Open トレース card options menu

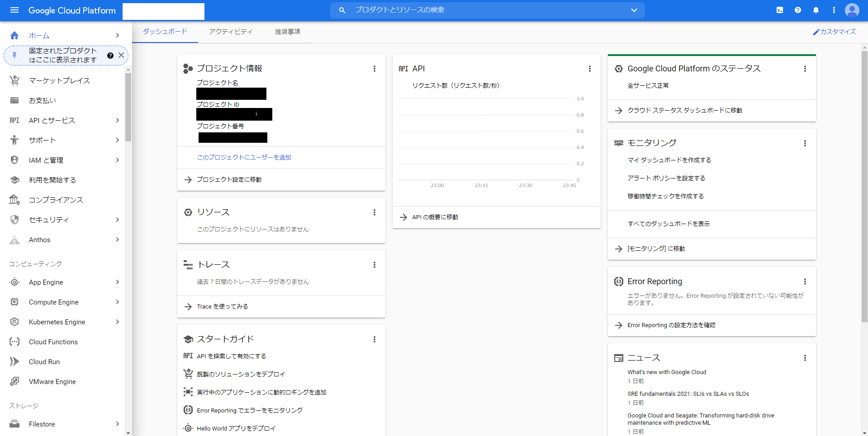pos(375,265)
